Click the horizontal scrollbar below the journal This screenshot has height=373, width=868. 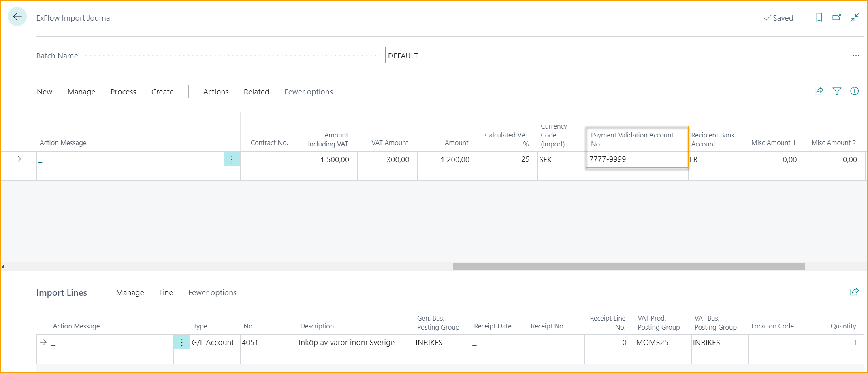tap(628, 266)
